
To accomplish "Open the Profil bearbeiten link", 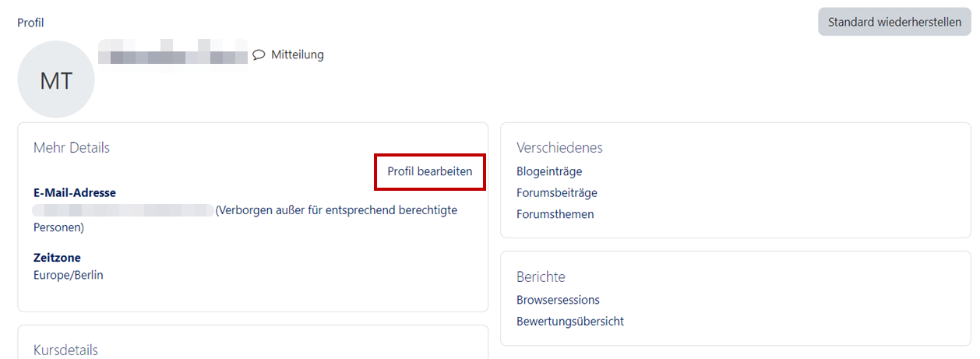I will click(x=430, y=171).
